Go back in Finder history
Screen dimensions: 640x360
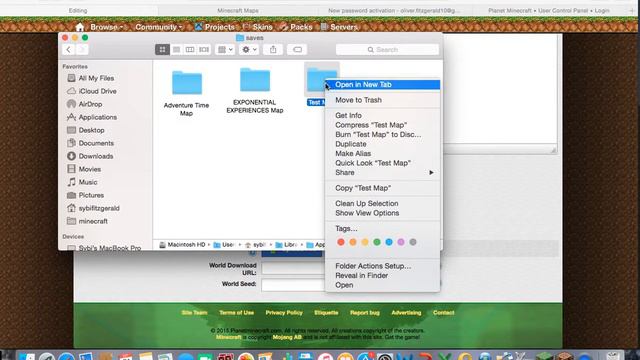[x=69, y=49]
